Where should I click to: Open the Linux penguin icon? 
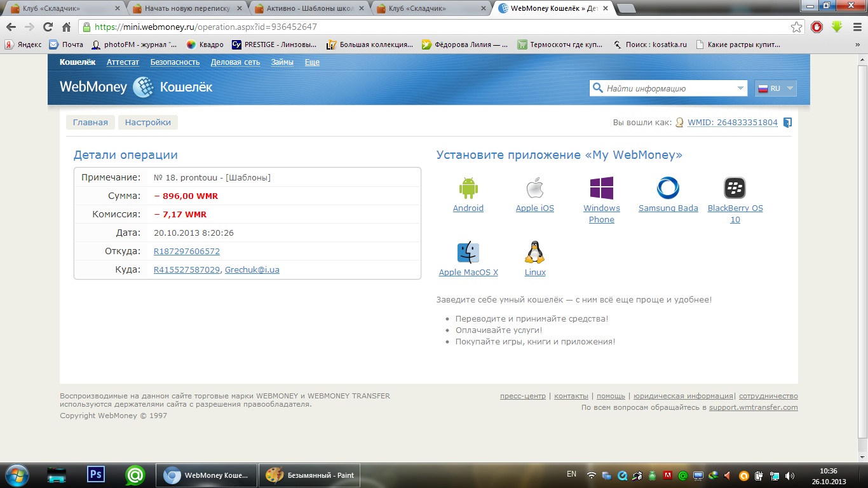[x=535, y=252]
